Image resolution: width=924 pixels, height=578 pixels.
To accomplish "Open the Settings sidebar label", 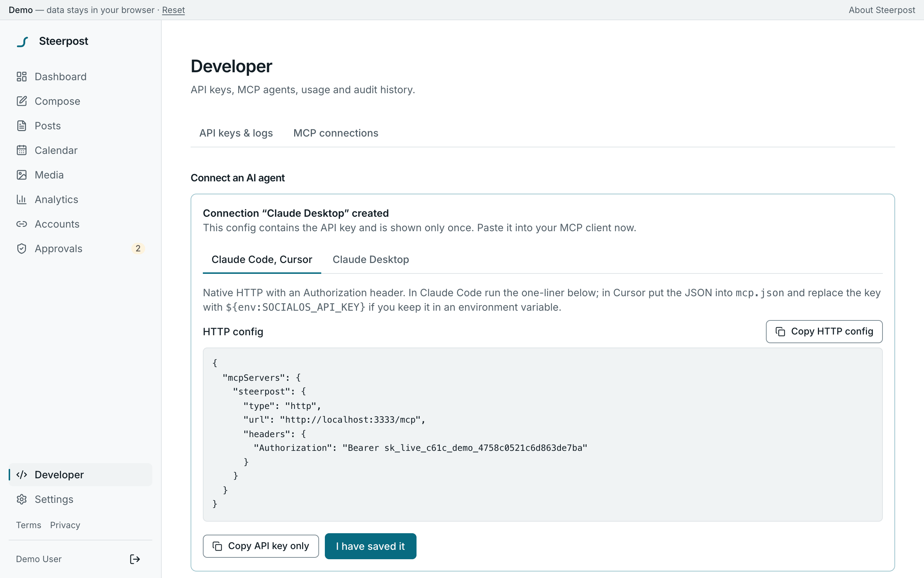I will click(x=54, y=499).
